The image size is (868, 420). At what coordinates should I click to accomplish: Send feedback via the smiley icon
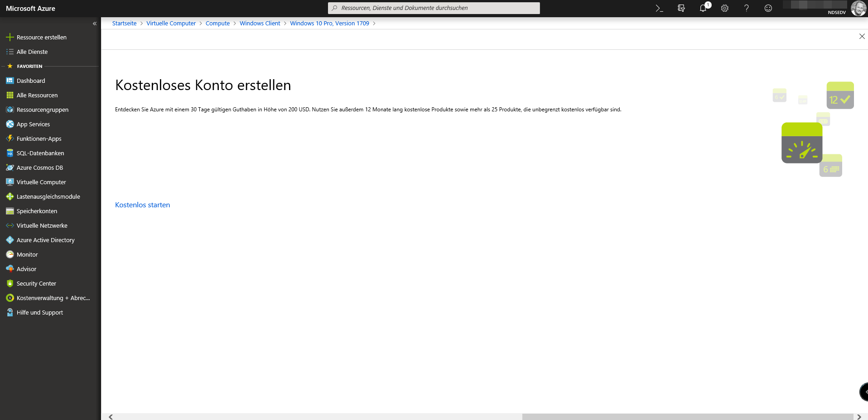click(768, 8)
